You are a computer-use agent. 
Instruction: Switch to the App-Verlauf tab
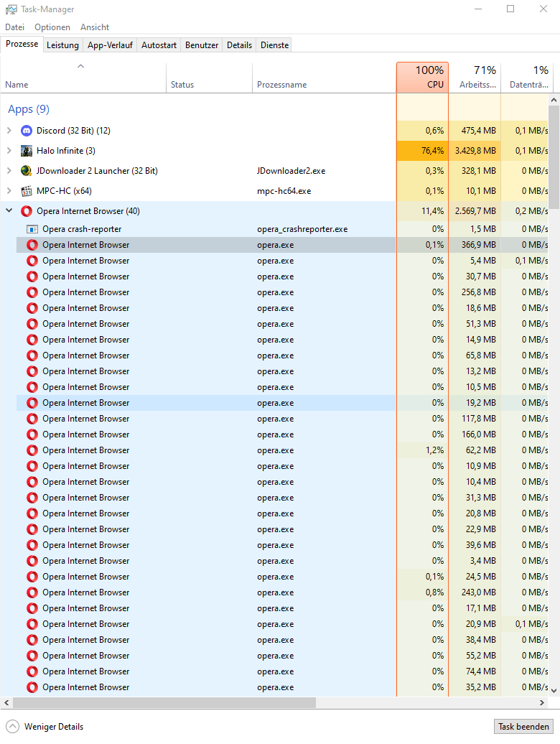(110, 45)
